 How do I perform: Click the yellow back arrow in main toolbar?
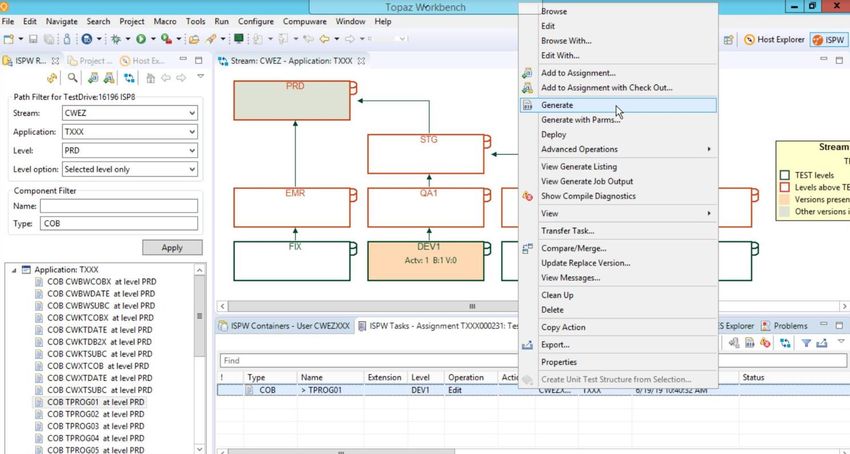click(324, 39)
